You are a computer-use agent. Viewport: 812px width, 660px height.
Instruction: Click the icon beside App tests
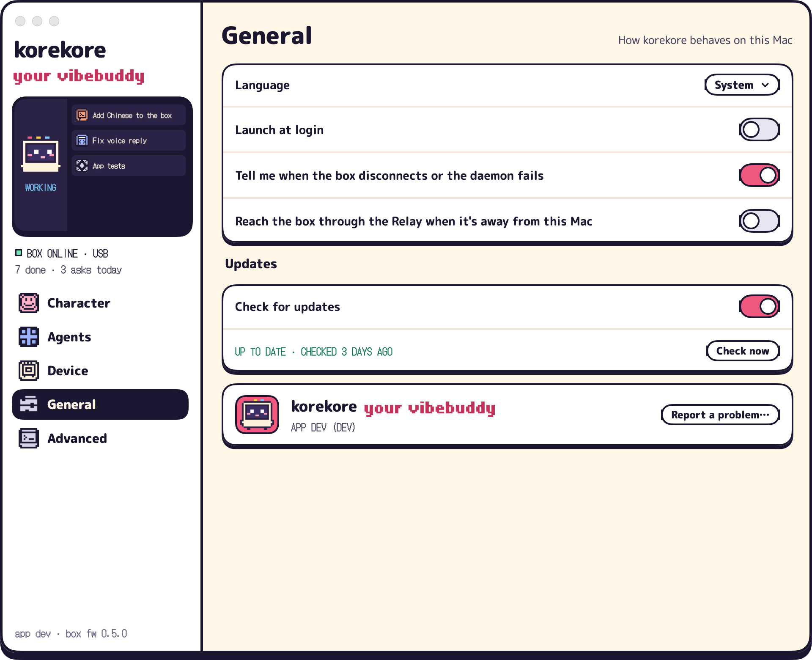pyautogui.click(x=82, y=166)
